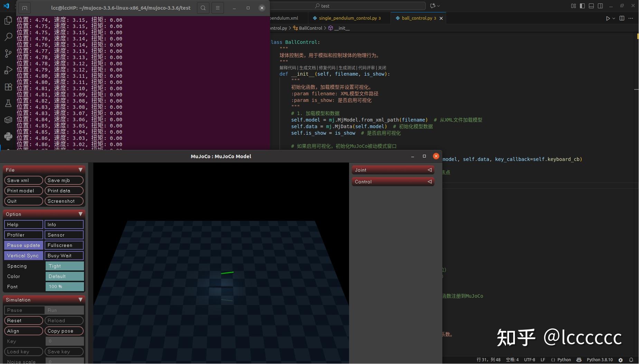Click the Screenshot button

64,201
